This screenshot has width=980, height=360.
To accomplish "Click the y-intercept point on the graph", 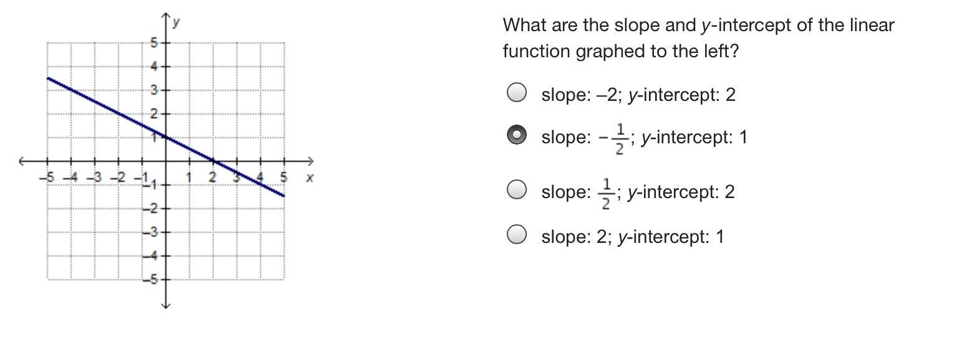I will pos(166,138).
